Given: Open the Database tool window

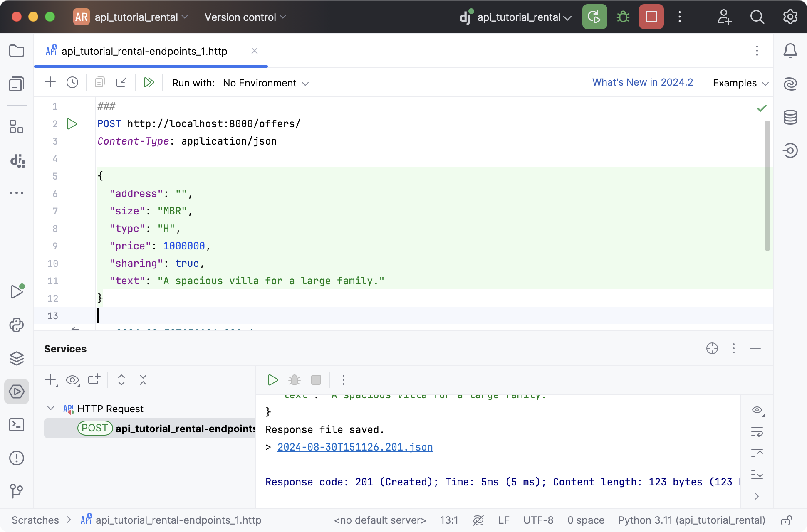Looking at the screenshot, I should [x=790, y=117].
